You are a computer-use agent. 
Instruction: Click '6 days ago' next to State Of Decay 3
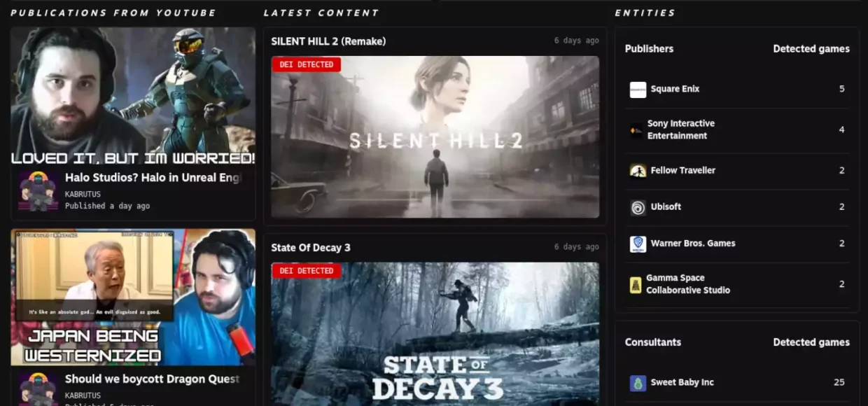coord(577,247)
